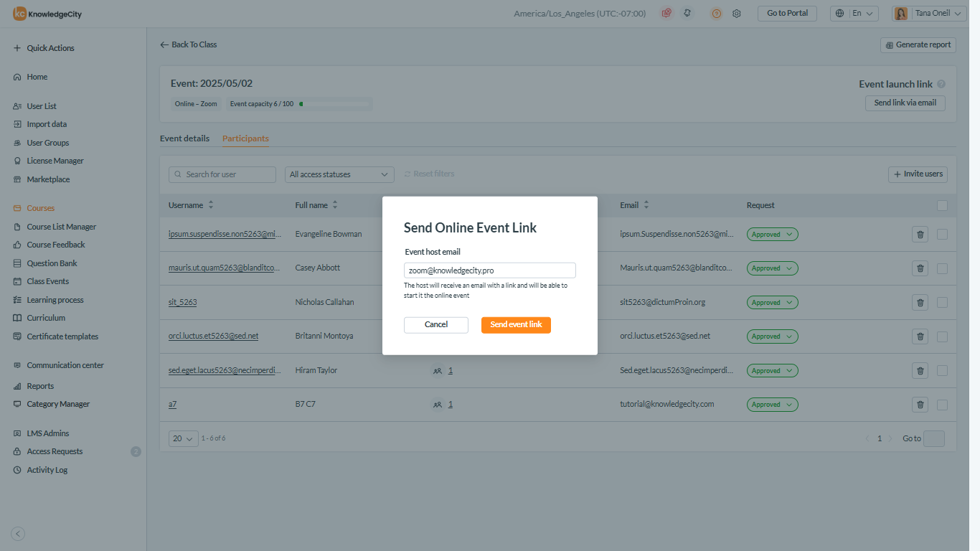Switch to the Event details tab

184,138
